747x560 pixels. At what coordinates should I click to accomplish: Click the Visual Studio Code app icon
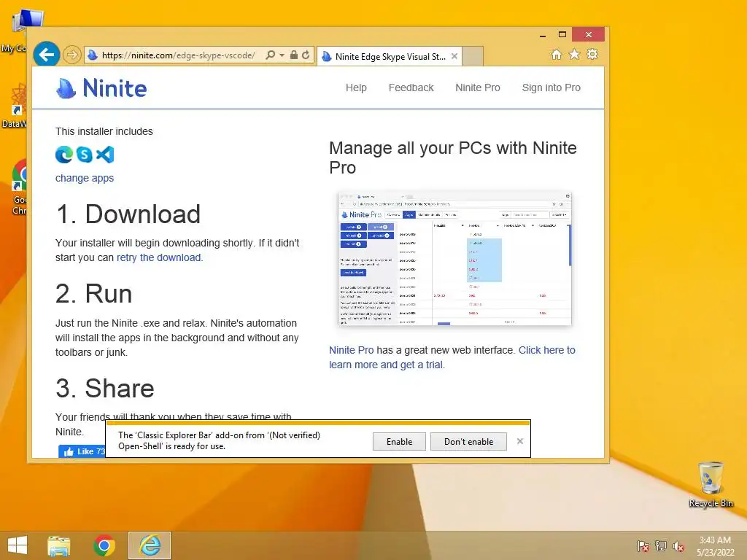[x=105, y=155]
